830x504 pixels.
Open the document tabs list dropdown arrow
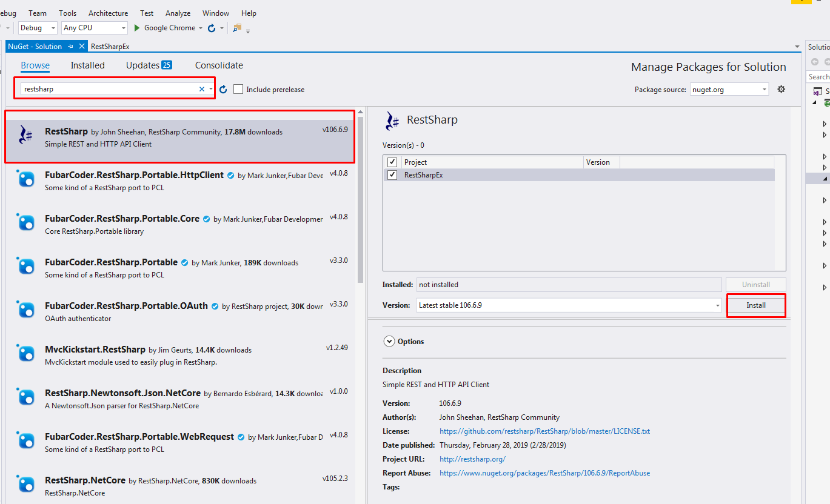[797, 47]
